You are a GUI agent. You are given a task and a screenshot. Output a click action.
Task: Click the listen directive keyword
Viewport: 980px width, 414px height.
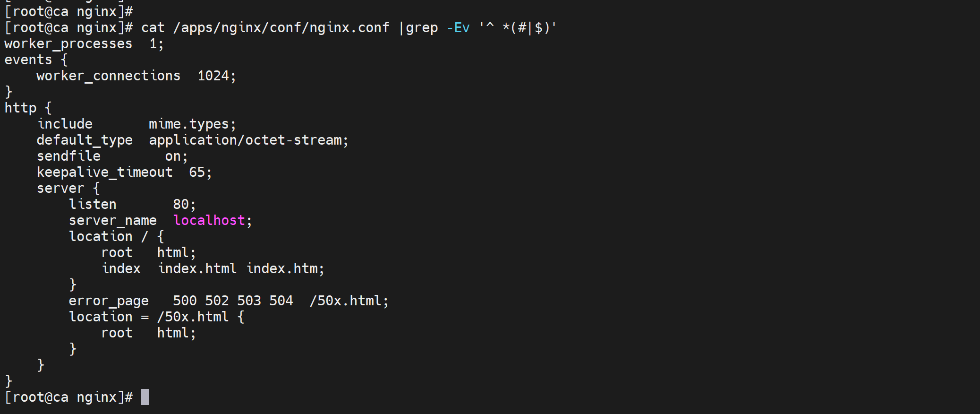(x=93, y=205)
